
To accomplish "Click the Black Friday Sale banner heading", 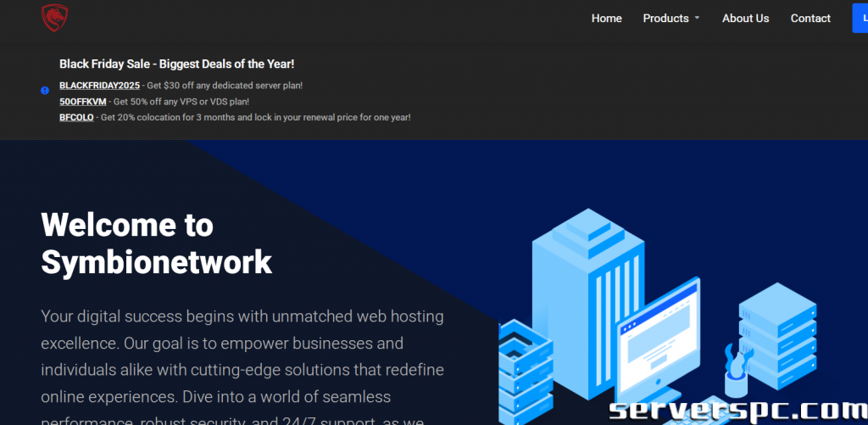I will pyautogui.click(x=176, y=64).
